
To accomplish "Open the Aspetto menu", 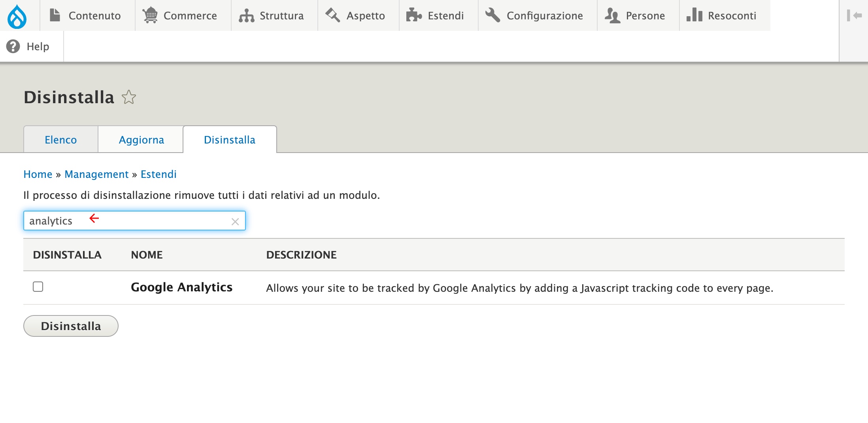I will [359, 15].
